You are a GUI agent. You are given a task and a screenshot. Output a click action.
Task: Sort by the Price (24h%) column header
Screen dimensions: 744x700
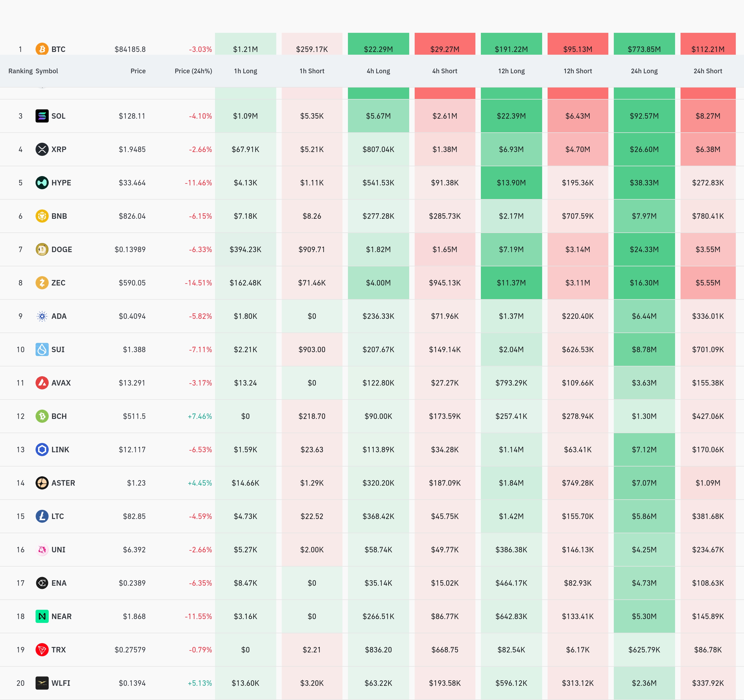tap(193, 71)
